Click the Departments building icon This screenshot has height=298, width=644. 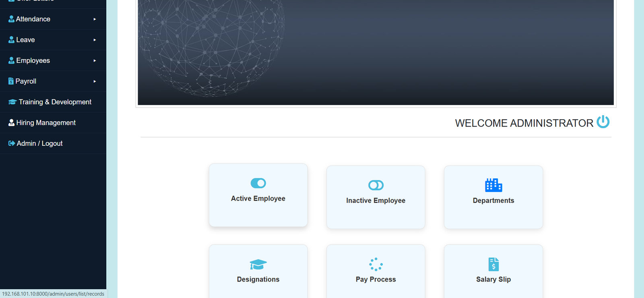point(493,185)
